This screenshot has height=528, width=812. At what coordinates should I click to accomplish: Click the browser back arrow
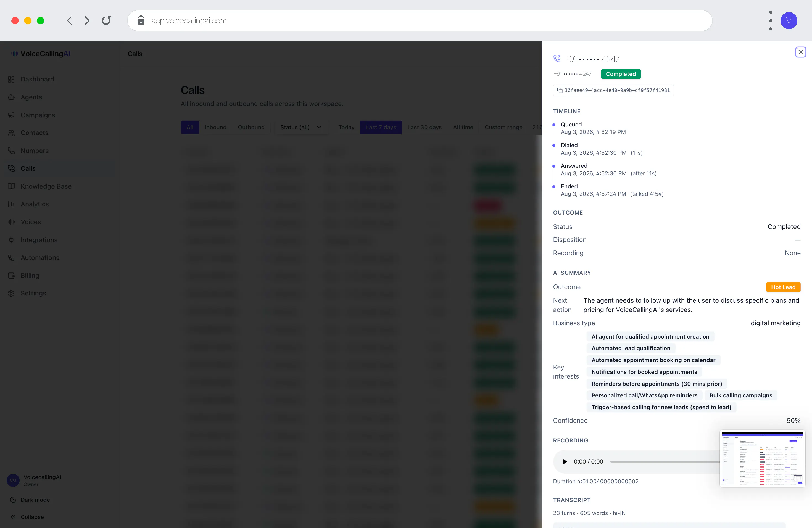(70, 20)
